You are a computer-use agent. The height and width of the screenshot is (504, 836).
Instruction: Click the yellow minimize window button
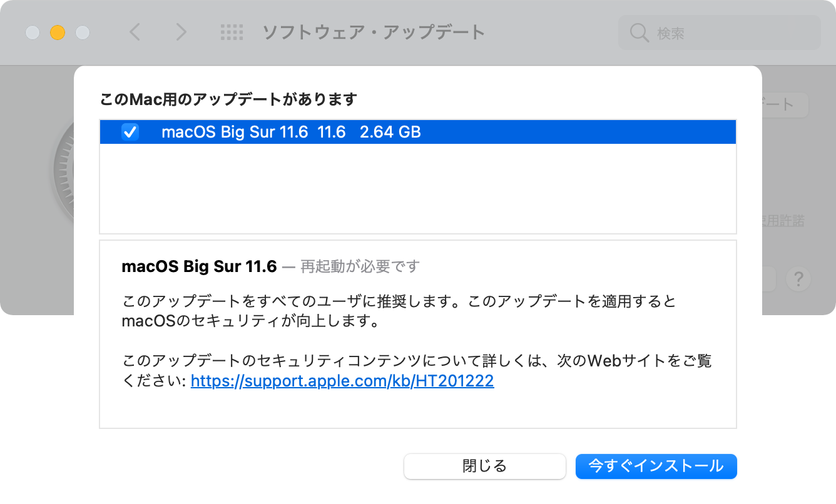[x=58, y=33]
